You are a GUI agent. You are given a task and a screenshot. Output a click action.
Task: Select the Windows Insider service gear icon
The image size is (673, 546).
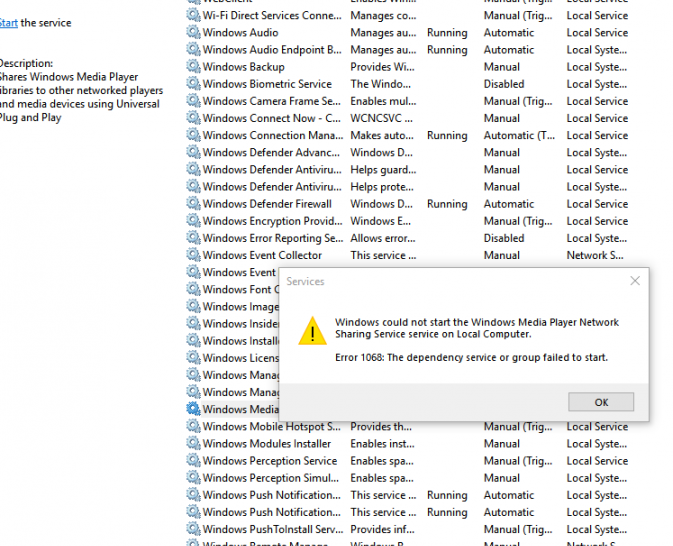click(x=193, y=324)
